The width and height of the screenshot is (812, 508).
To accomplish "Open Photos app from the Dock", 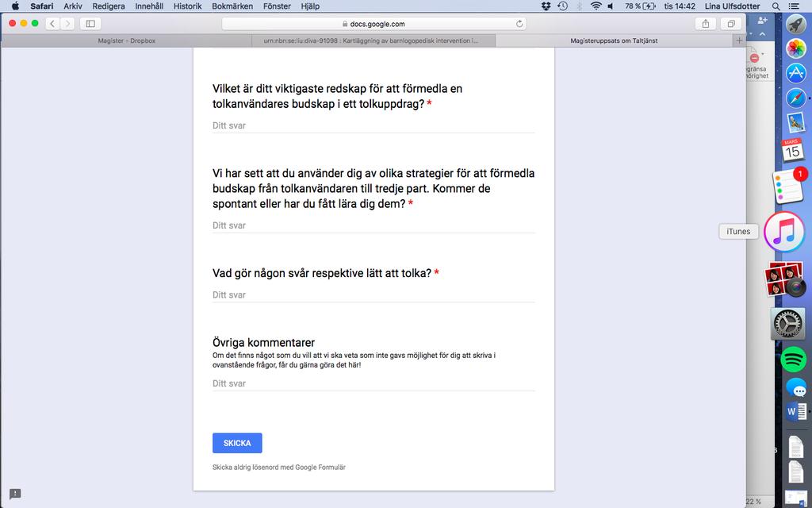I will 795,48.
